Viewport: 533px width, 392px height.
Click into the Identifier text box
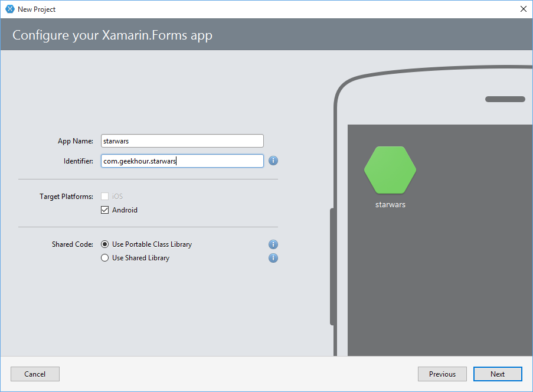[x=182, y=161]
